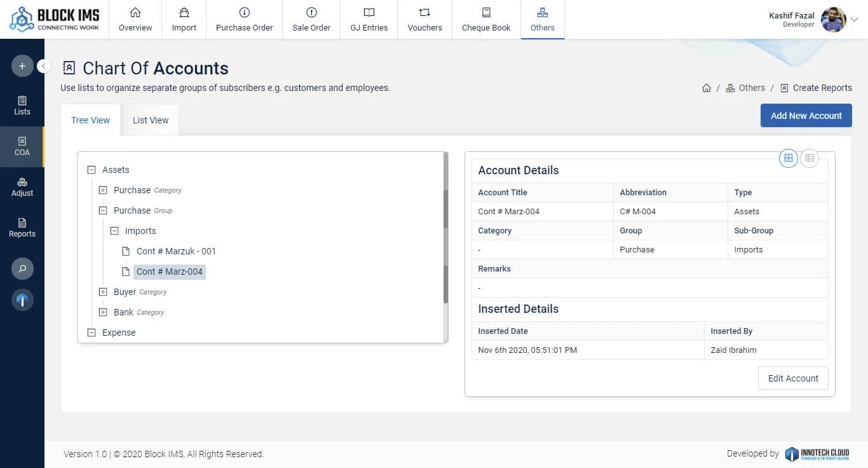Open the Lists sidebar icon

tap(22, 106)
